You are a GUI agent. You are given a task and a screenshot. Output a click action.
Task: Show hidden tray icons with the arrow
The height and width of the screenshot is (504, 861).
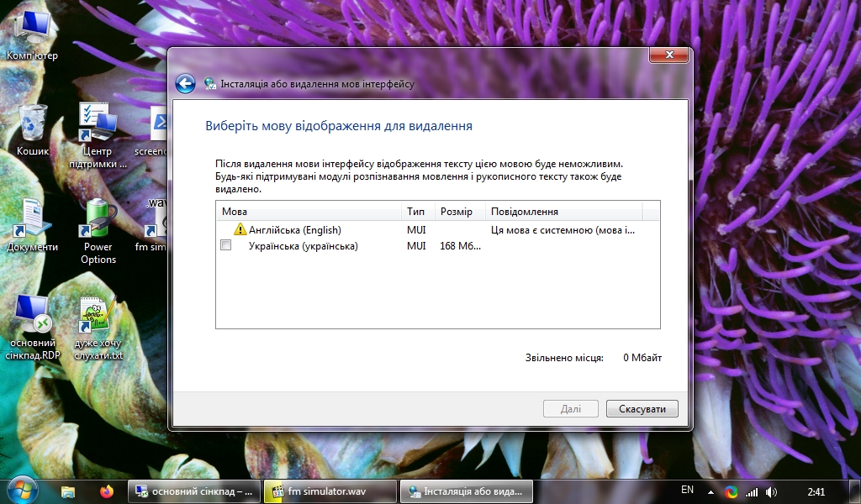coord(710,491)
